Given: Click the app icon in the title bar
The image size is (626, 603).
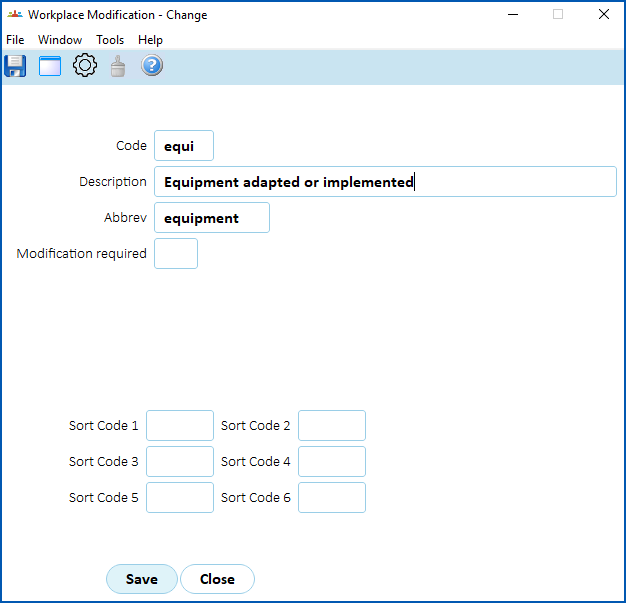Looking at the screenshot, I should click(15, 15).
